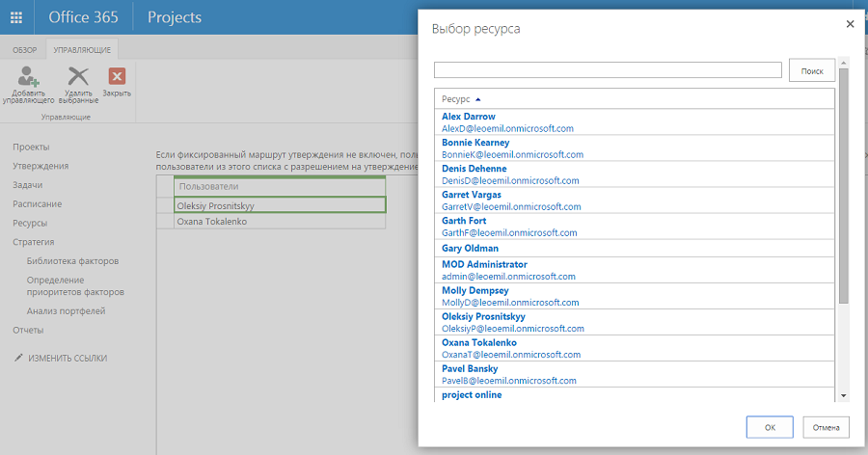Sort by the Ресурс column header arrow
868x455 pixels.
coord(477,99)
